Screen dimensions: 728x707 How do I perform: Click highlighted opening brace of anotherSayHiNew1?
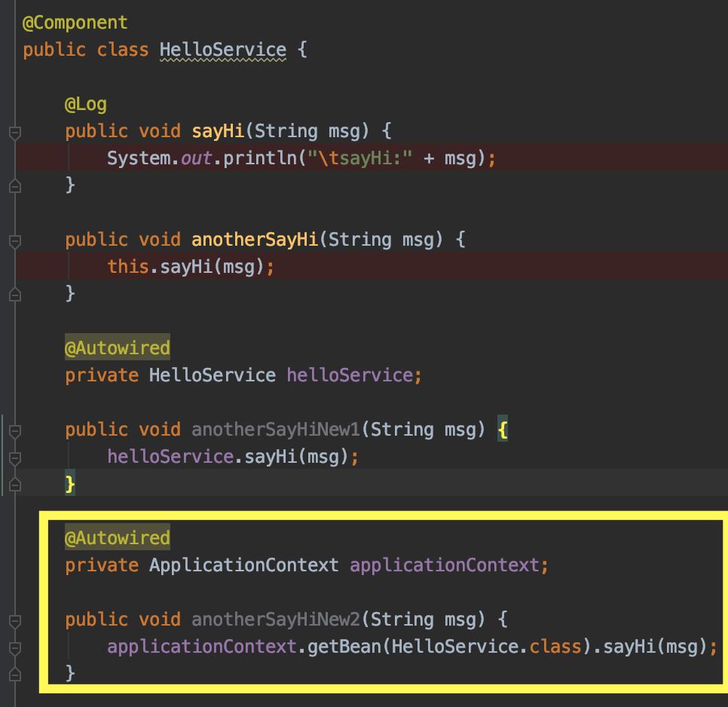pos(503,430)
